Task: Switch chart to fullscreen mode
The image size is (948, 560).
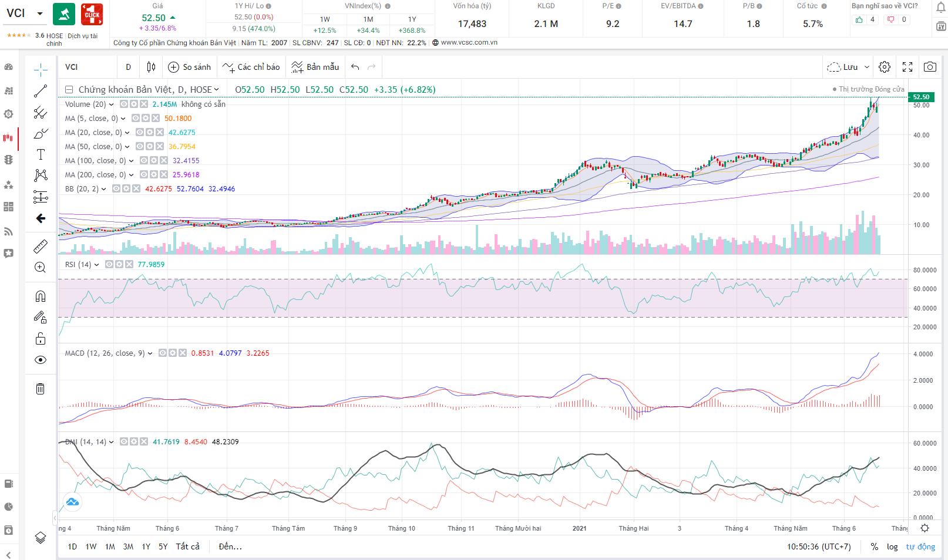Action: [907, 67]
